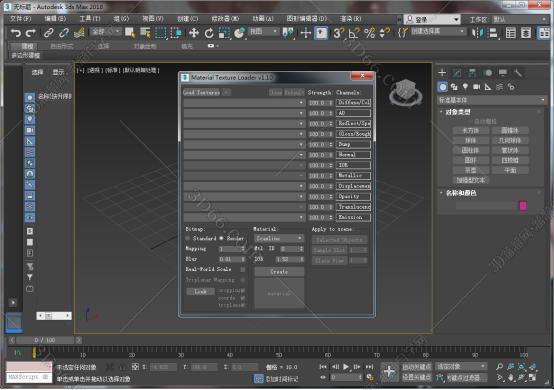Open the Create tab plus icon in command panel

[x=442, y=73]
